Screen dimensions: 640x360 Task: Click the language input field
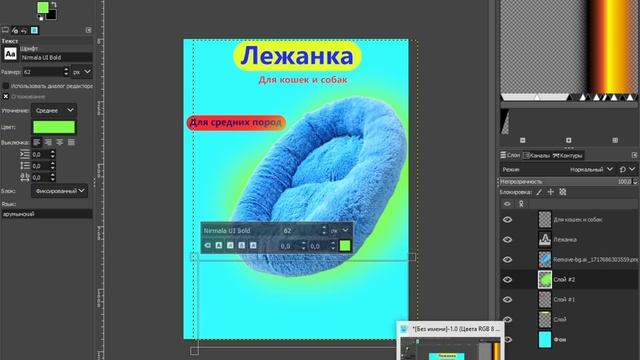[x=47, y=214]
